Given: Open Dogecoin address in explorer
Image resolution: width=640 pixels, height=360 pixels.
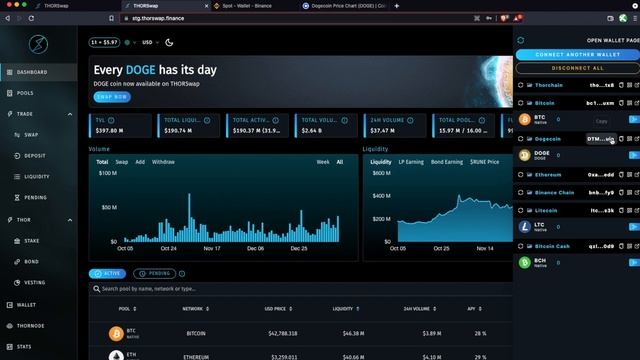Looking at the screenshot, I should 636,139.
